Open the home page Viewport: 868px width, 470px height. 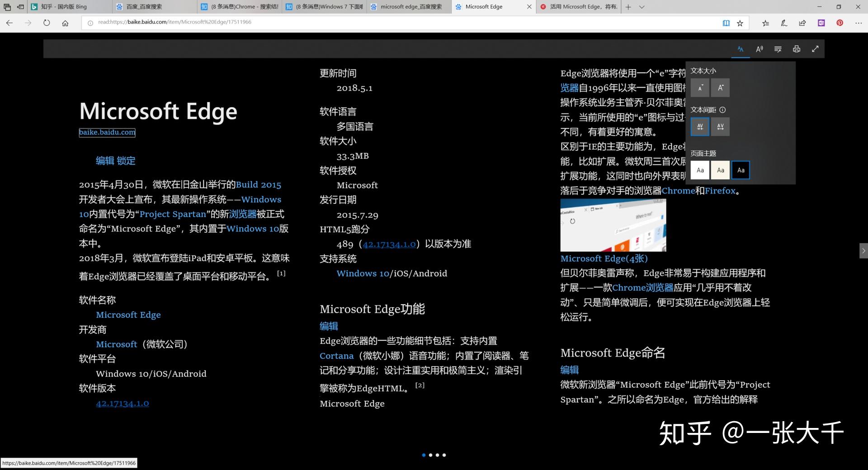pyautogui.click(x=65, y=23)
